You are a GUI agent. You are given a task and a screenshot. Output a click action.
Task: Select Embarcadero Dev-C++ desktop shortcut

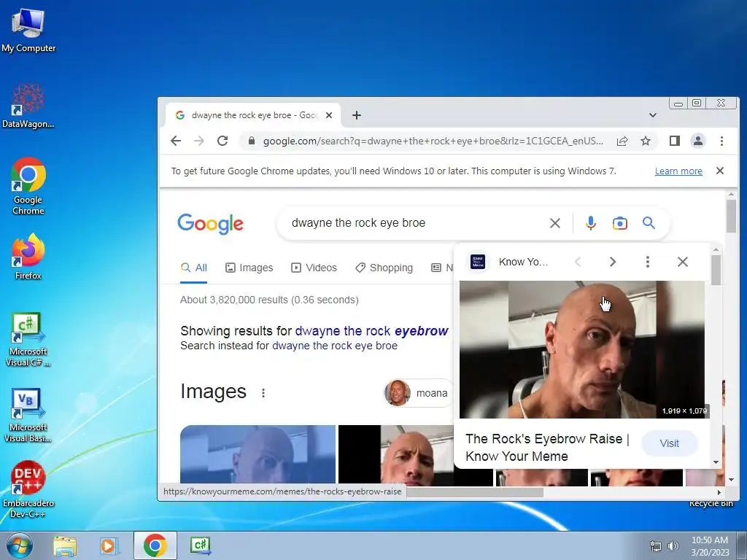coord(28,489)
